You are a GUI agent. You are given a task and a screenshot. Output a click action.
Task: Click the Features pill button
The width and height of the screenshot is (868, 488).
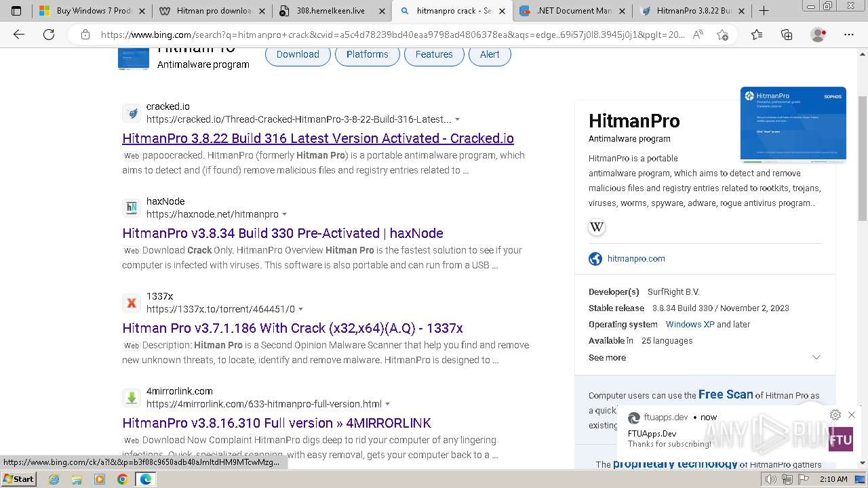tap(434, 55)
